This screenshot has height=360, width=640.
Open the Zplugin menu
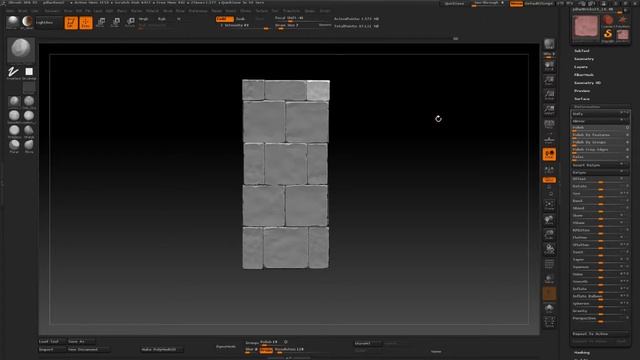click(x=310, y=11)
